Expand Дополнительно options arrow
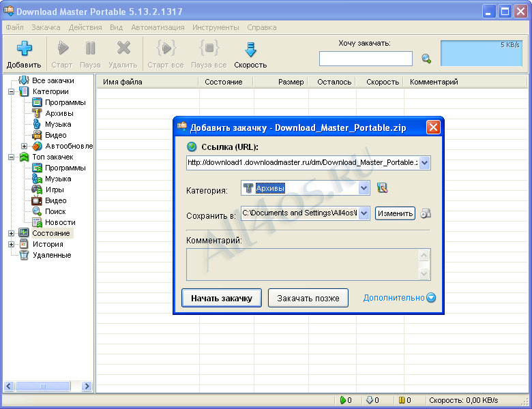532x409 pixels. tap(431, 298)
